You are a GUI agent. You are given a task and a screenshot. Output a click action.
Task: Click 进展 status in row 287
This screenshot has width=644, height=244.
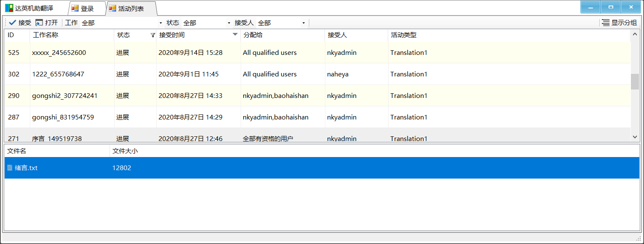pos(123,117)
